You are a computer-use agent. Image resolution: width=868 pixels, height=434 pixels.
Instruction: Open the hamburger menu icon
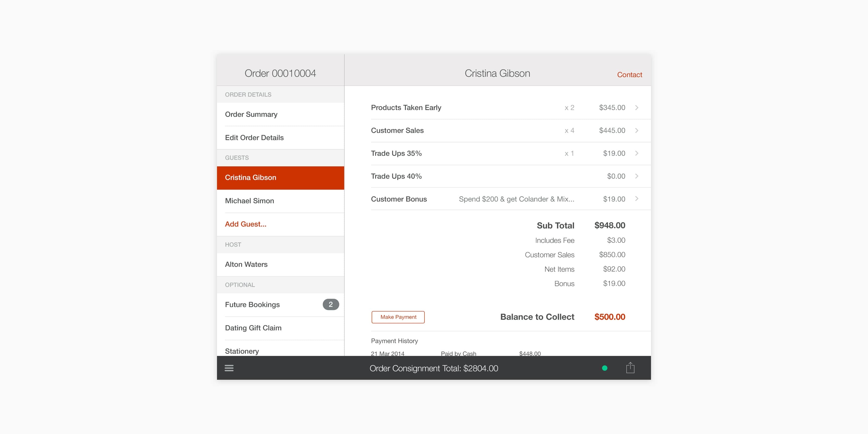(229, 368)
